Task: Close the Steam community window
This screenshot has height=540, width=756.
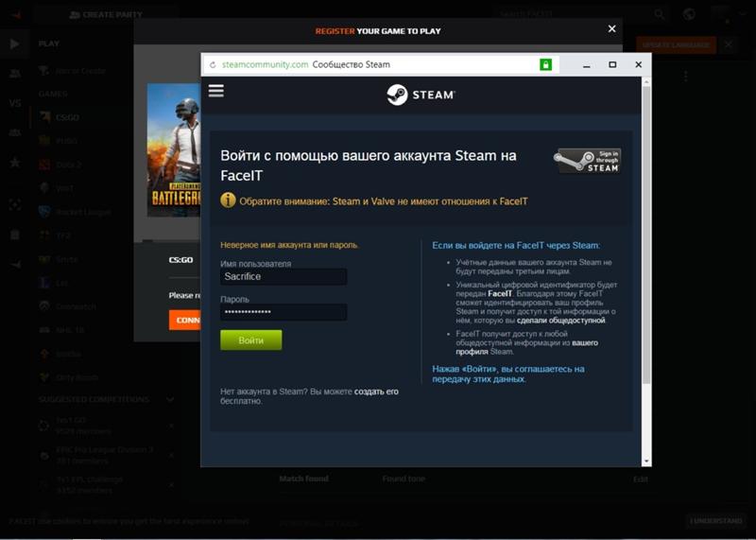Action: click(x=639, y=64)
